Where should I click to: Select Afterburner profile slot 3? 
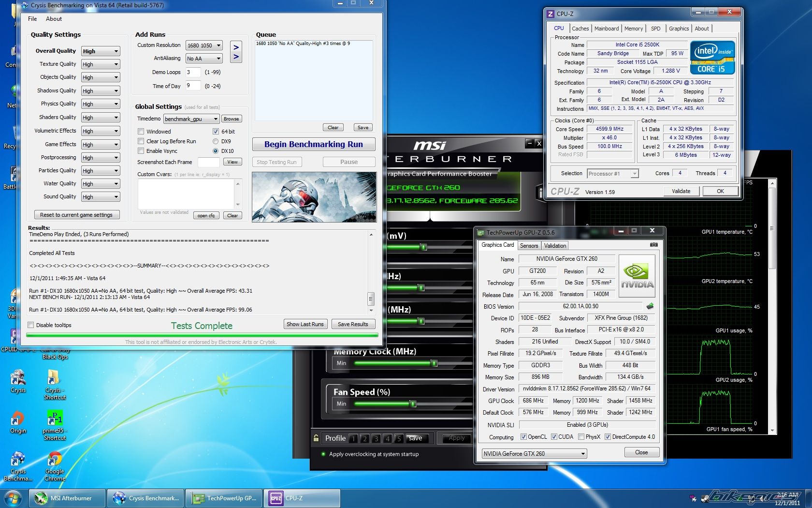point(376,439)
